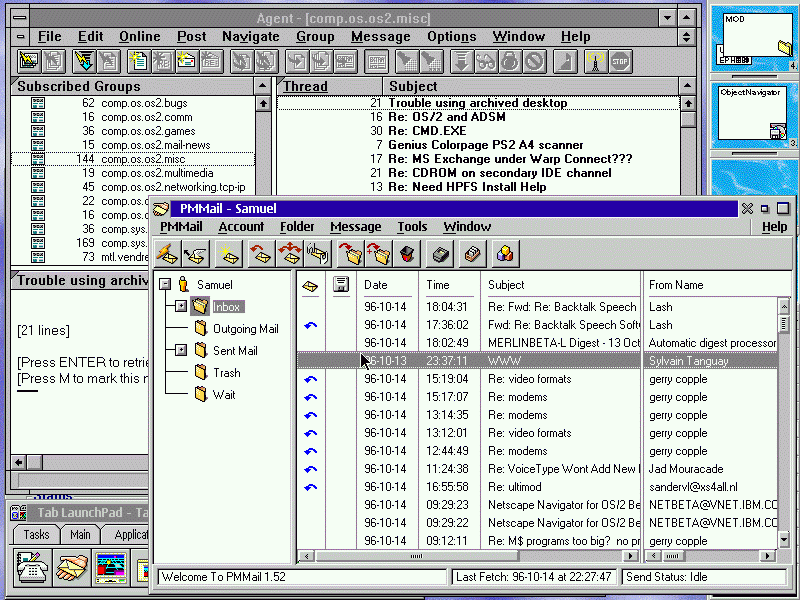Switch to the Main tab in Tab LaunchPad
Screen dimensions: 800x600
81,535
